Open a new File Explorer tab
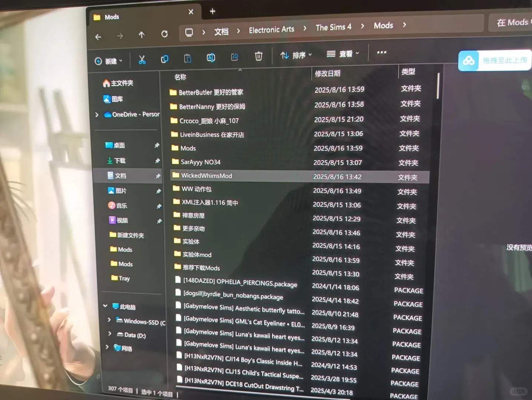 212,11
